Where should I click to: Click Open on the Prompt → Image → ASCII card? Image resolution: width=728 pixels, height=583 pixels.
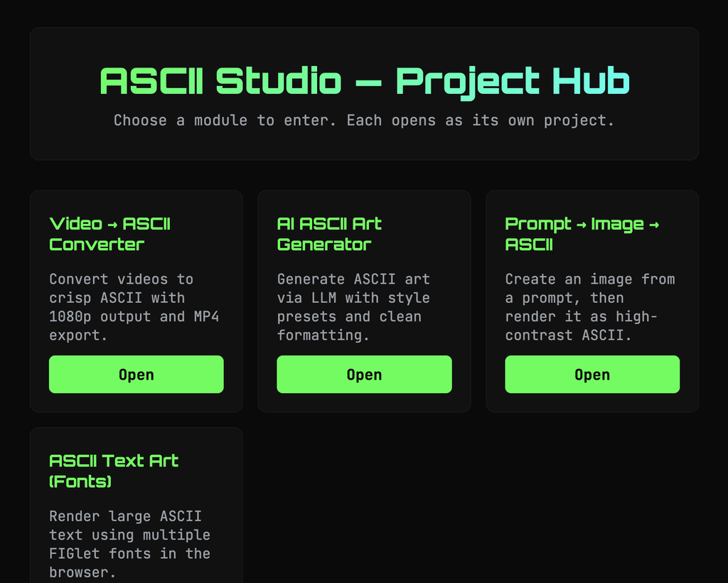[x=591, y=375]
